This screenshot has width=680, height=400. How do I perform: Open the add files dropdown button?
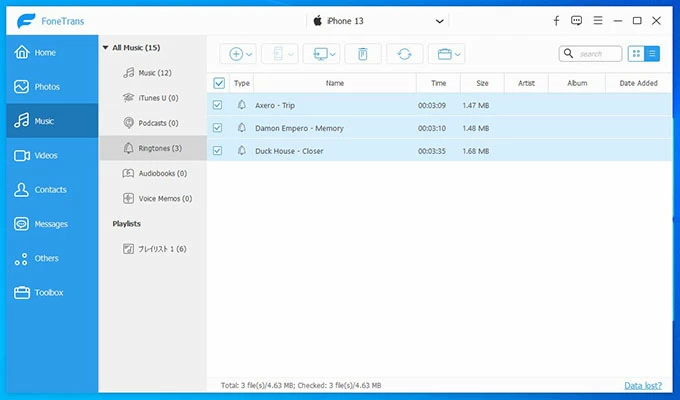(238, 54)
